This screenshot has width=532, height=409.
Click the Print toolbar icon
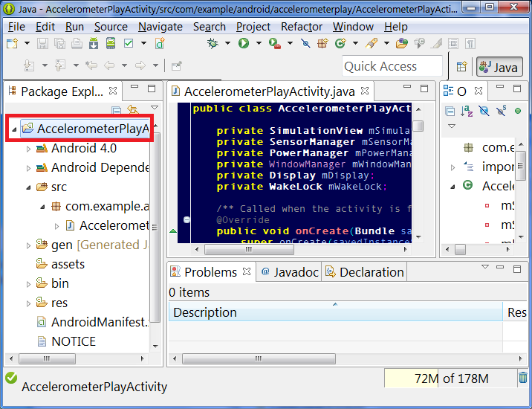coord(77,43)
